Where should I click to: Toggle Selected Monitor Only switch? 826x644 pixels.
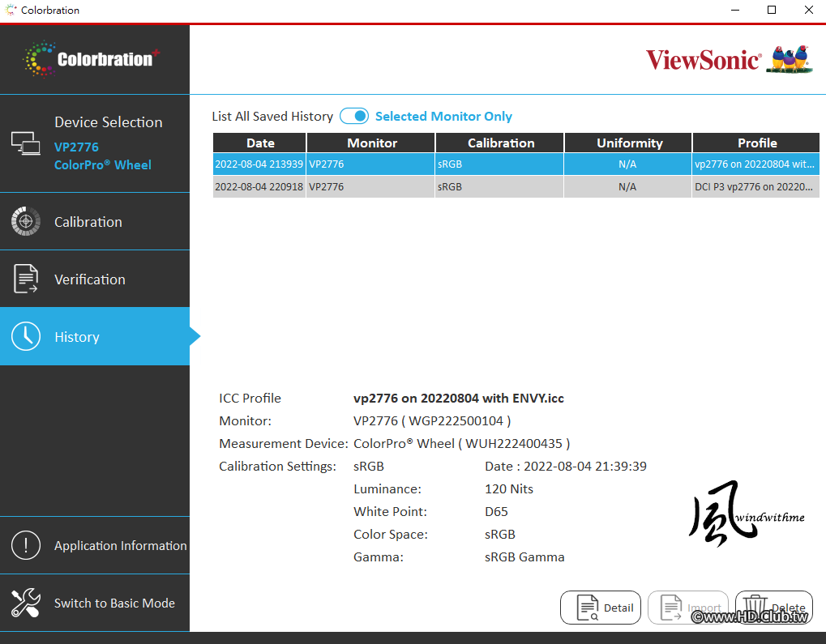pos(354,116)
